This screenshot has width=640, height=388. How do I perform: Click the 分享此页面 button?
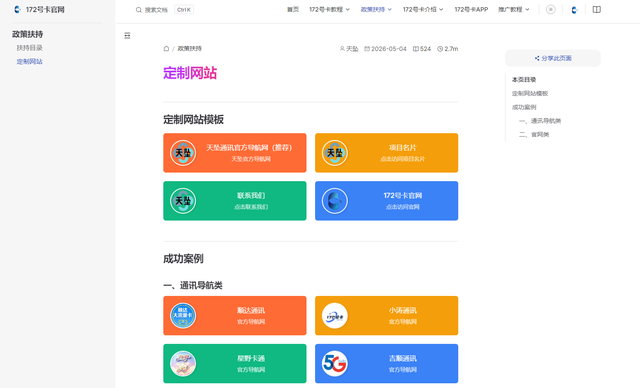[x=553, y=58]
